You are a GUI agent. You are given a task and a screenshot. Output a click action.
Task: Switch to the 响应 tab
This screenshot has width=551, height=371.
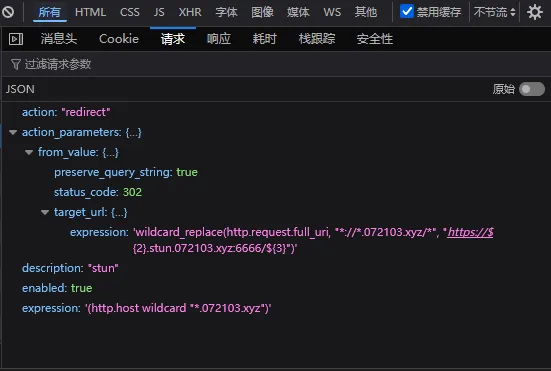(x=219, y=39)
